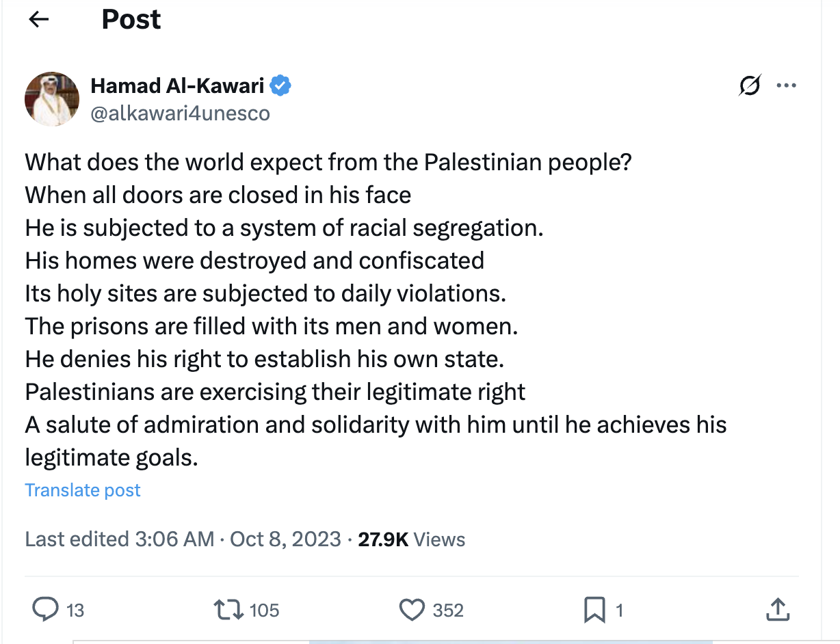Screen dimensions: 840x644
Task: Open the @alkawari4unesco handle link
Action: click(180, 113)
